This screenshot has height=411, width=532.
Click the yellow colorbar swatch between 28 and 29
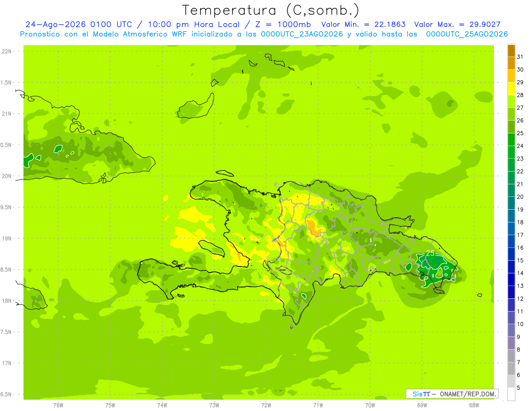point(511,89)
